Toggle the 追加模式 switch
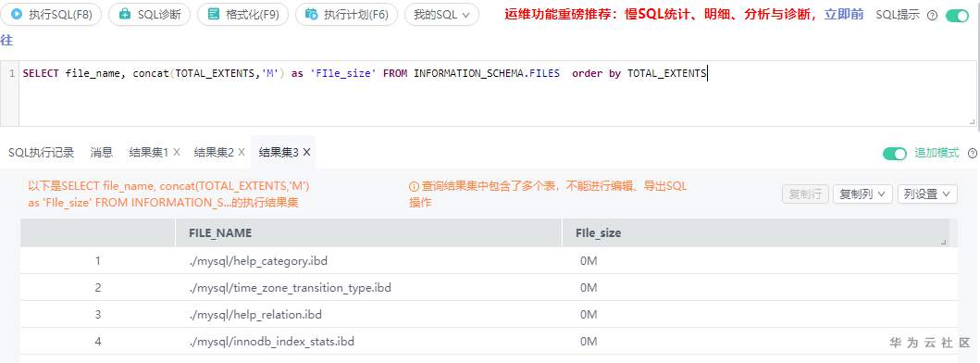The height and width of the screenshot is (363, 980). (894, 154)
